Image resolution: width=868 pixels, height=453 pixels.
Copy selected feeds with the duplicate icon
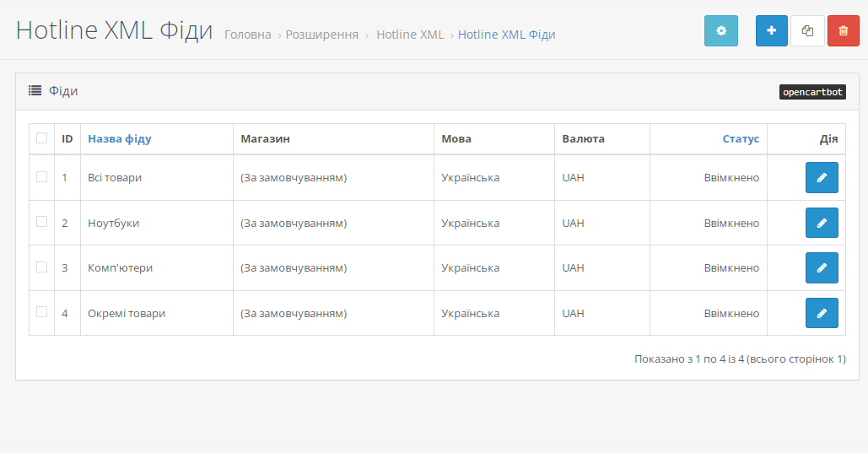(x=807, y=30)
